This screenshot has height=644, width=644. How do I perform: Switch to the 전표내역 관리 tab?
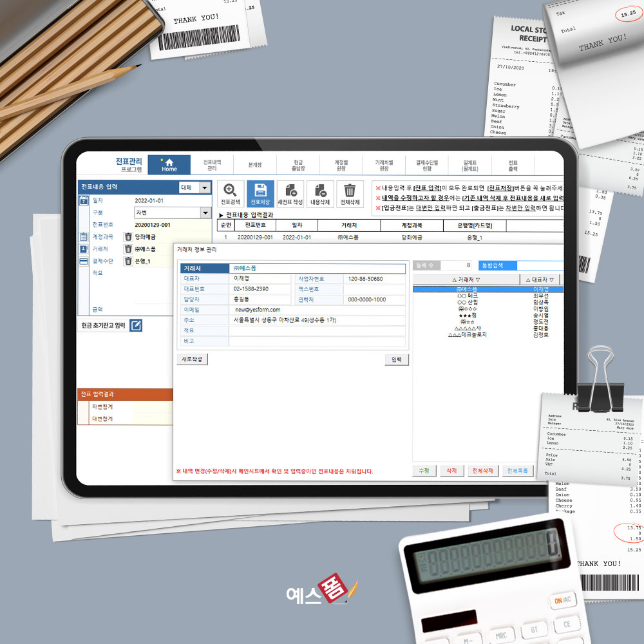click(x=212, y=165)
